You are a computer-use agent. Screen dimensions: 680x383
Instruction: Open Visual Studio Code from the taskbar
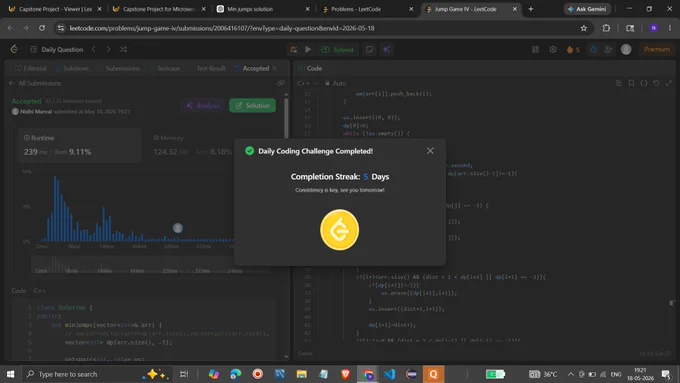click(389, 374)
